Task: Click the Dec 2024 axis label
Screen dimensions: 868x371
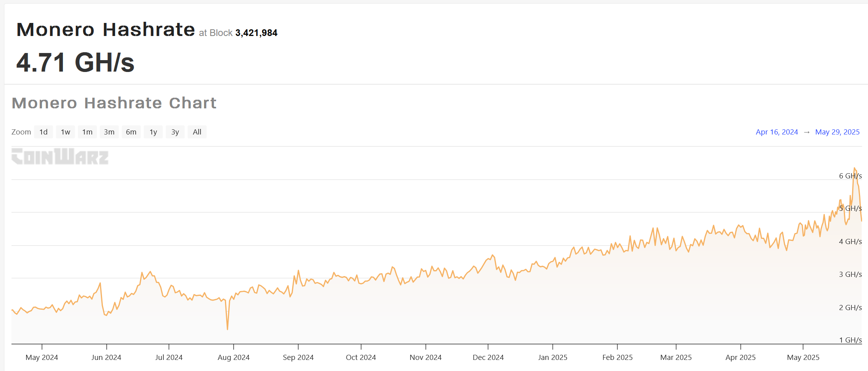Action: [x=488, y=358]
